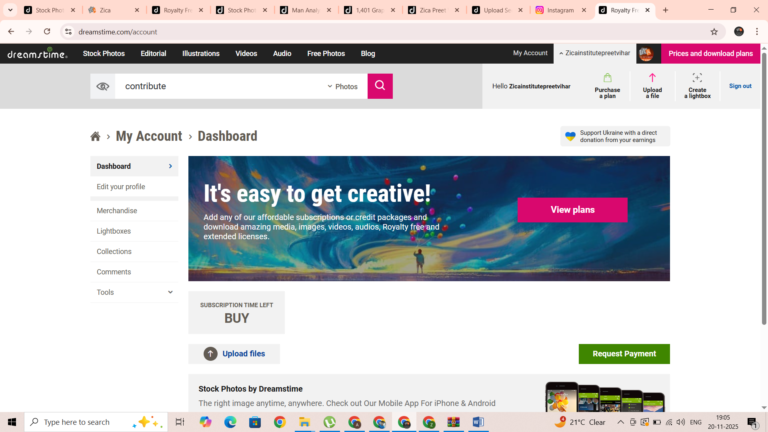Viewport: 768px width, 432px height.
Task: Click the Chrome profile avatar icon
Action: pyautogui.click(x=739, y=31)
